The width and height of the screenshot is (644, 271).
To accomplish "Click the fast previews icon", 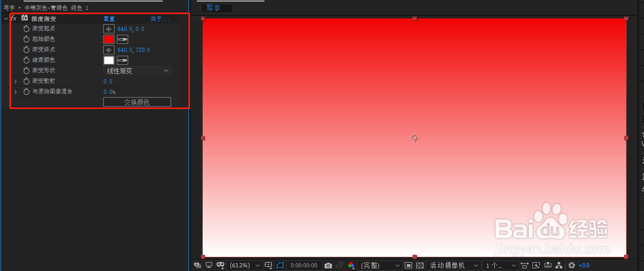I will point(536,266).
